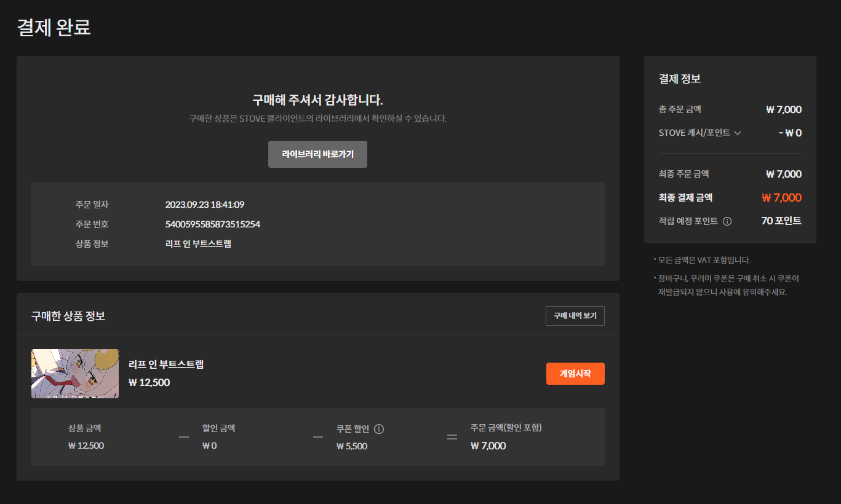The image size is (841, 504).
Task: Click the 모든 금액은 VAT 포함입니다 notice
Action: 704,260
